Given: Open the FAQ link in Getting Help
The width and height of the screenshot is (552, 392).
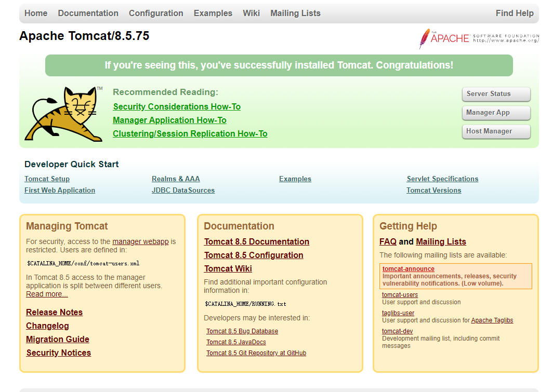Looking at the screenshot, I should (388, 241).
